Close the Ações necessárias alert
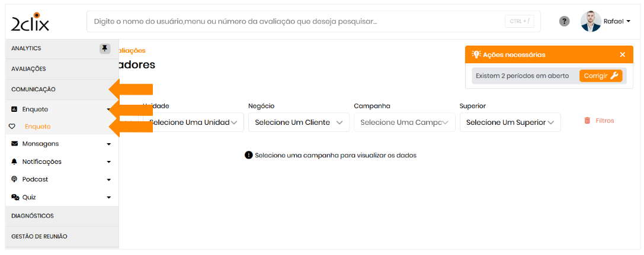The width and height of the screenshot is (644, 255). tap(623, 54)
